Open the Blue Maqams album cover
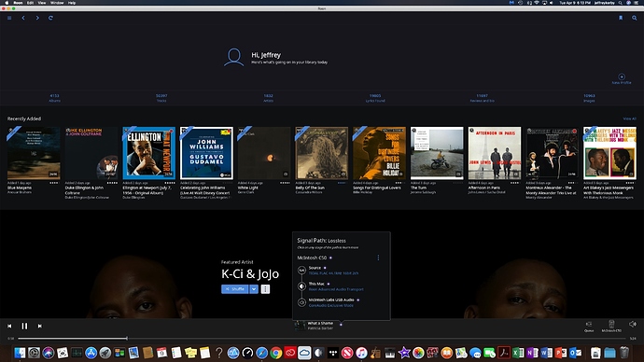 tap(34, 153)
